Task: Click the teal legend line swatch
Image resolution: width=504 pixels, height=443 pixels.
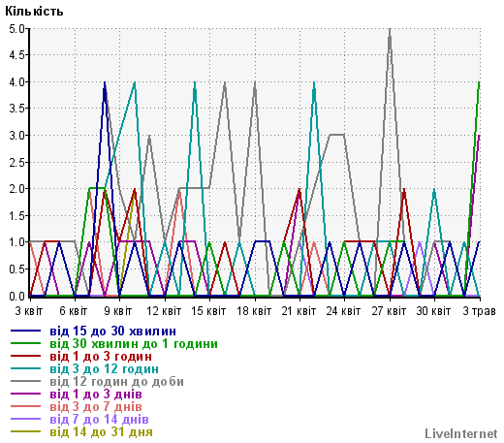Action: [x=25, y=368]
